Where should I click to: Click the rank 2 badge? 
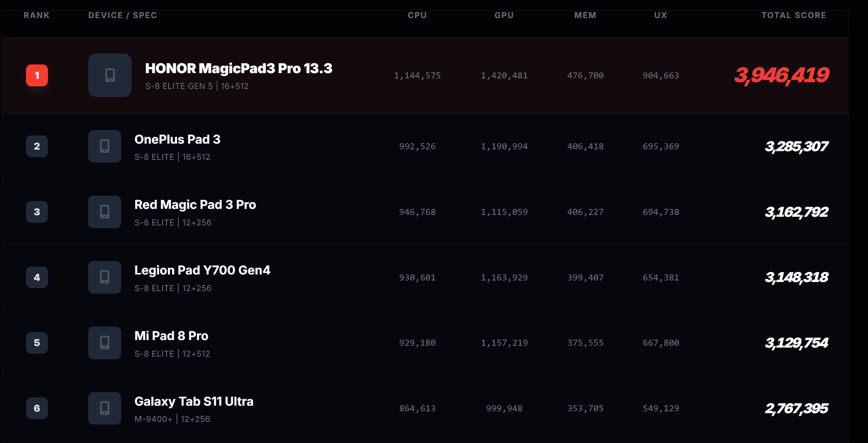click(37, 146)
